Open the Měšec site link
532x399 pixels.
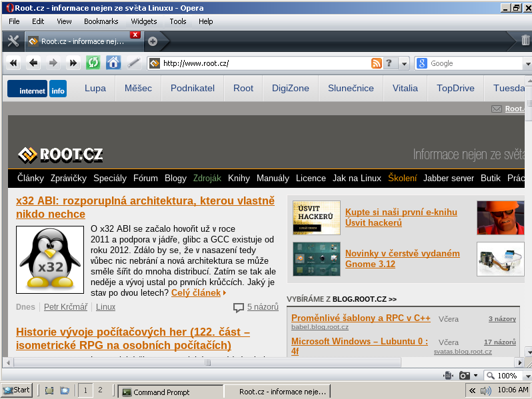138,88
